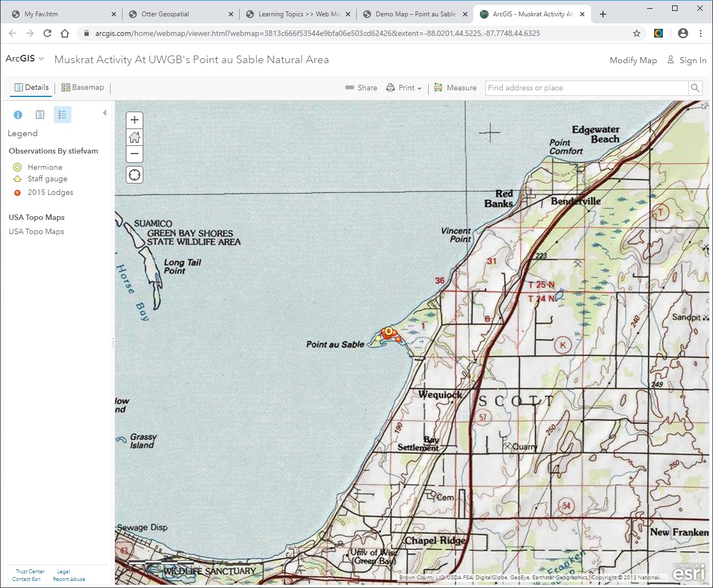Expand the Print options dropdown
The image size is (713, 588).
[x=418, y=88]
